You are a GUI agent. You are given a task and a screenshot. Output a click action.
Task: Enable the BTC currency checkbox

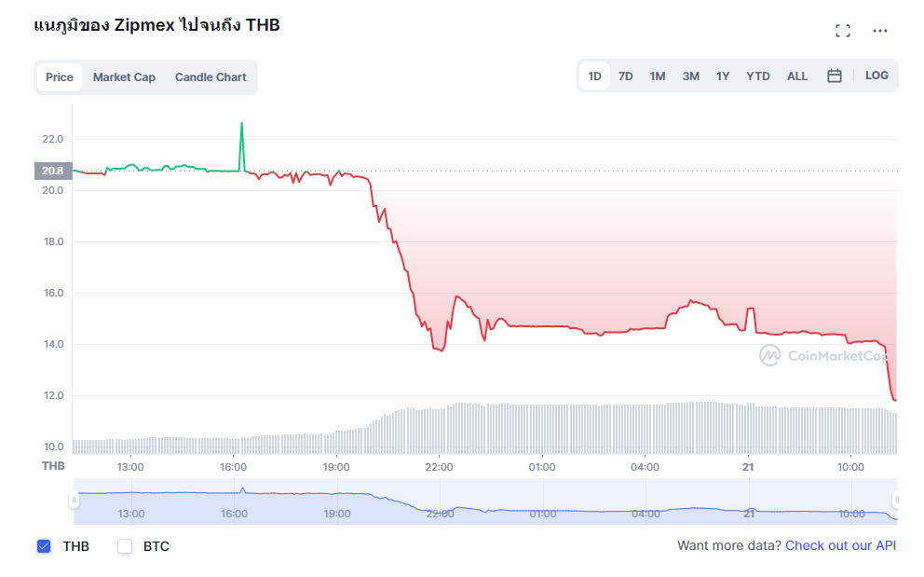tap(124, 546)
